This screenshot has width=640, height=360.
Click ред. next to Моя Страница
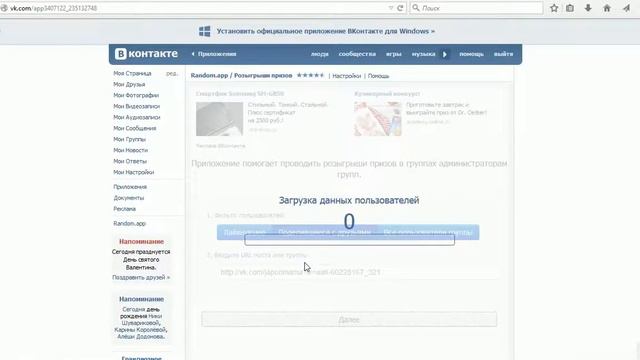click(x=172, y=73)
